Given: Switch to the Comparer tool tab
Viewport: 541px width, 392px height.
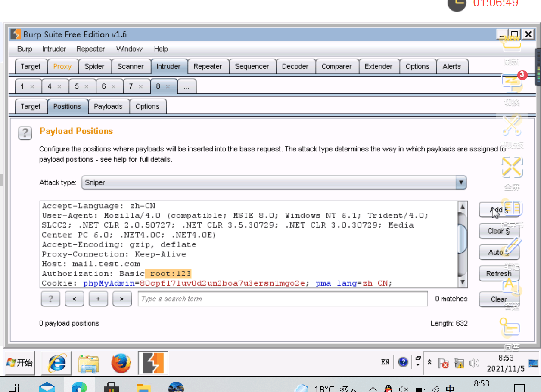Looking at the screenshot, I should click(337, 67).
